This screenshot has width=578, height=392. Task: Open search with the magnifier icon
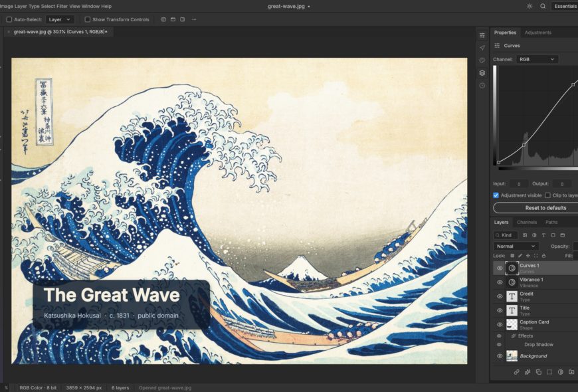click(543, 6)
